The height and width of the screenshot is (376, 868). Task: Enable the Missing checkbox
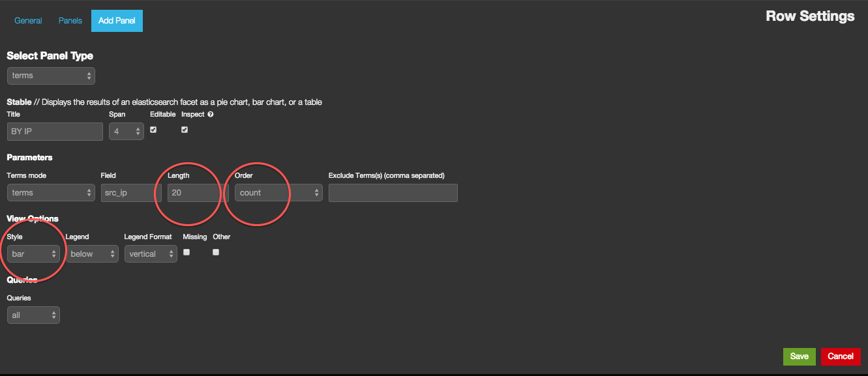click(x=187, y=252)
